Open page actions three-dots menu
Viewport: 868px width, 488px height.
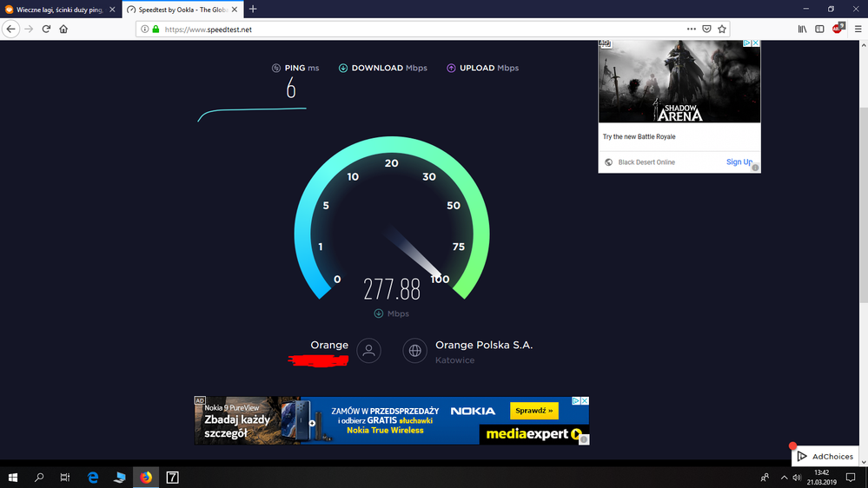tap(692, 29)
